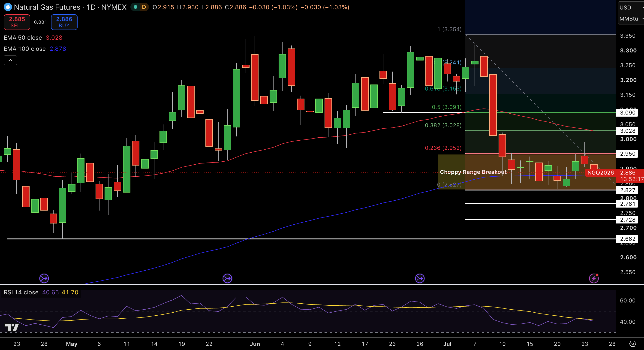Open the contract roll marker near June 26
Screen dimensions: 644x350
420,278
